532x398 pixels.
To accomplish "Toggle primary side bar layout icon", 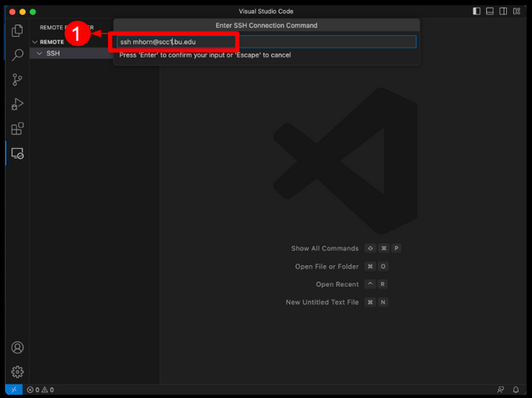I will [x=476, y=11].
